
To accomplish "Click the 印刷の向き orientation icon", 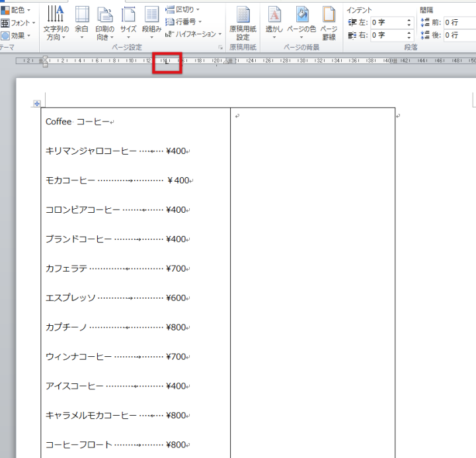I will (104, 14).
